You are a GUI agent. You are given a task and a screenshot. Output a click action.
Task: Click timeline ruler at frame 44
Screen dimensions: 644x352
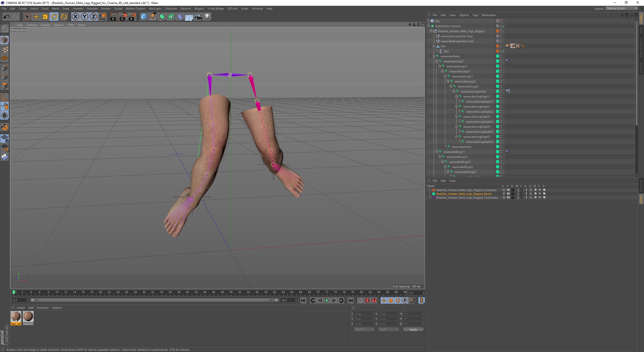[x=205, y=292]
